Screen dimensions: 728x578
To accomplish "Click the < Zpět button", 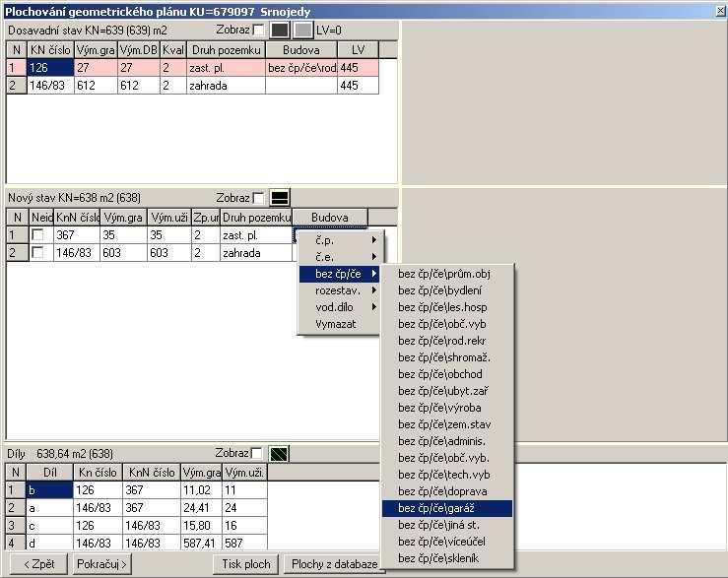I will pos(39,564).
